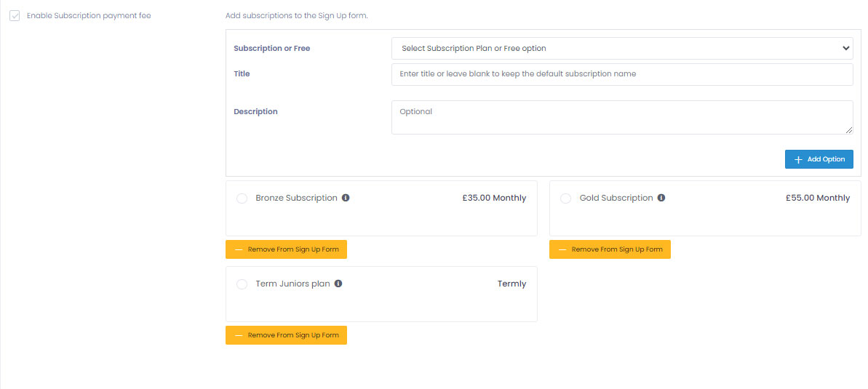
Task: Select the Term Juniors plan radio button
Action: (242, 284)
